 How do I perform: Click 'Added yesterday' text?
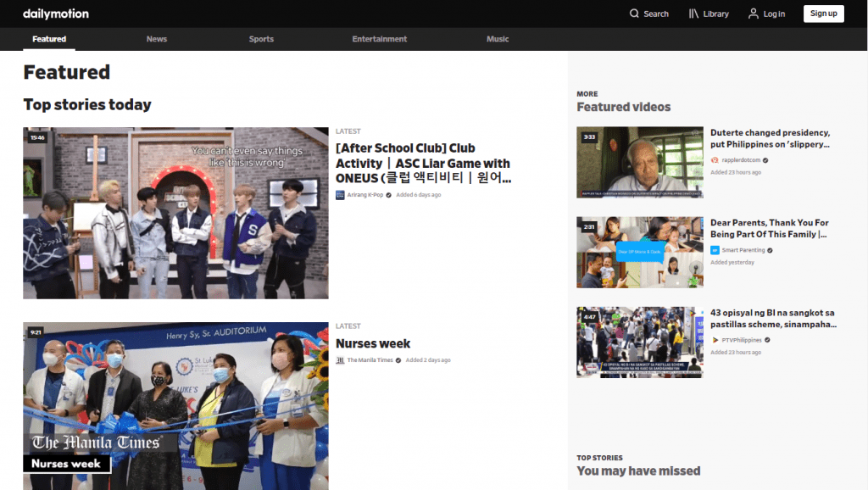[732, 263]
